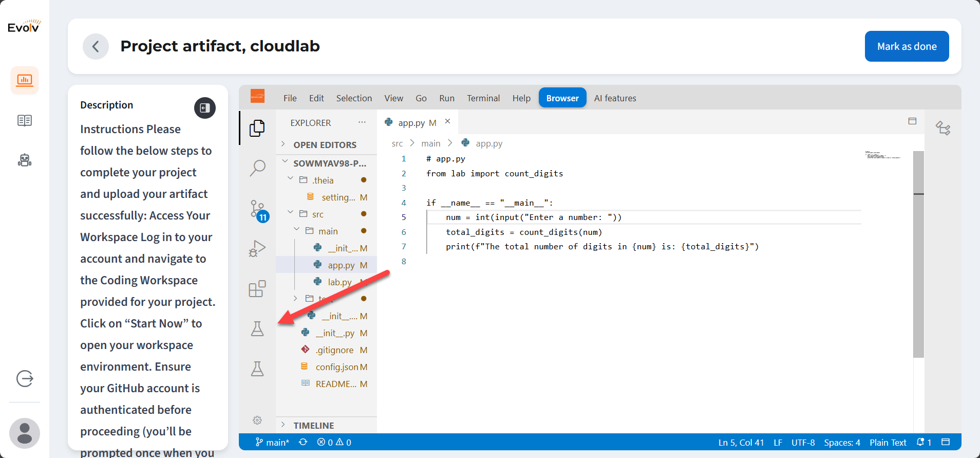Open the Source Control view
980x458 pixels.
(x=257, y=209)
